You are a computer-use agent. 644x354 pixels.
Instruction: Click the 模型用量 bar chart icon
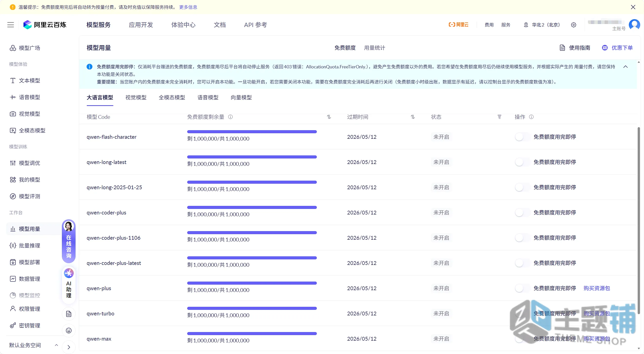click(13, 229)
